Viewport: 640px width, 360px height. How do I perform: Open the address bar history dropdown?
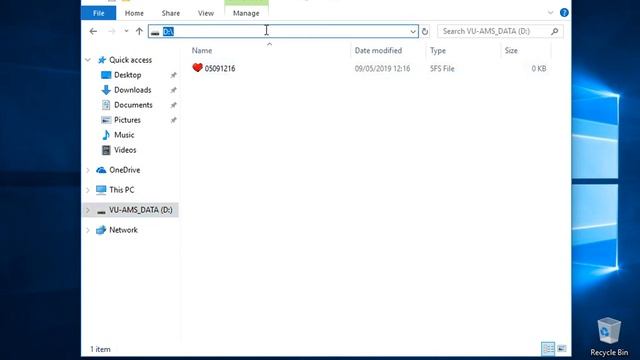point(413,31)
